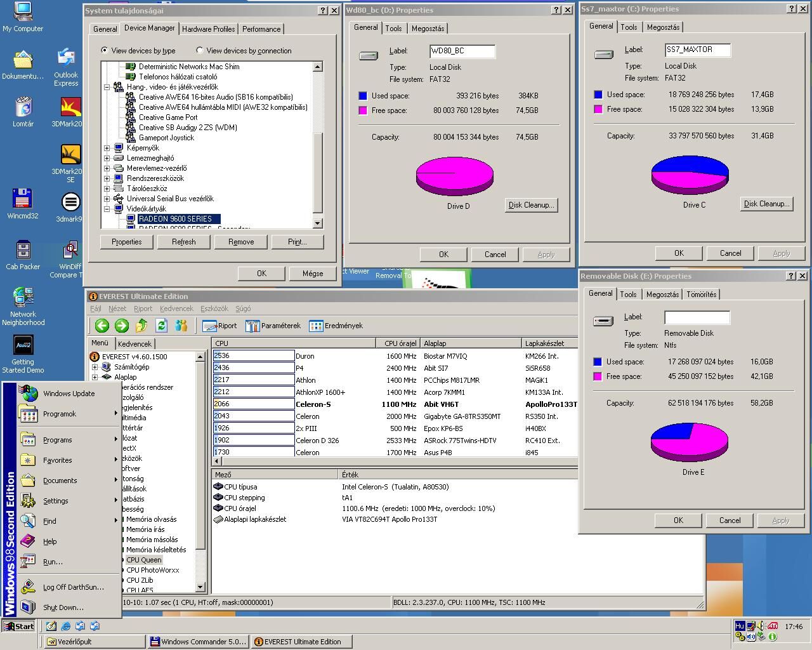Click Windows Commander taskbar button

tap(198, 642)
